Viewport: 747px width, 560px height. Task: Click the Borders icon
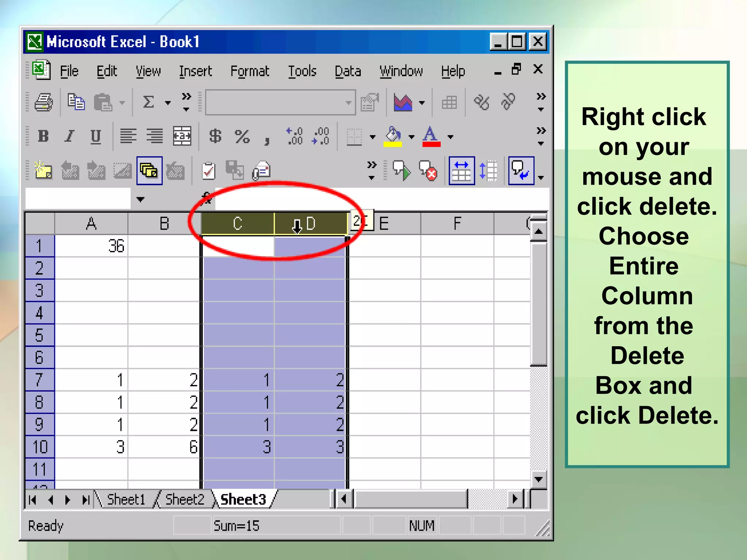tap(354, 137)
